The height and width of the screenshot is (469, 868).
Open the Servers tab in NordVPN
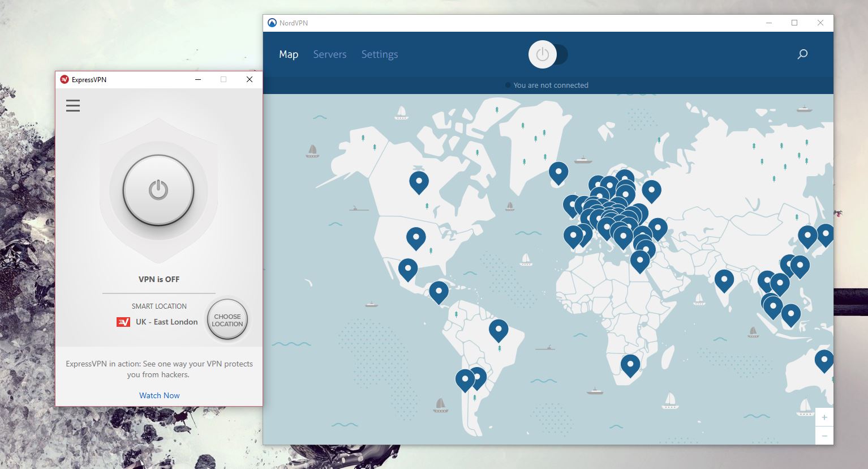(330, 54)
